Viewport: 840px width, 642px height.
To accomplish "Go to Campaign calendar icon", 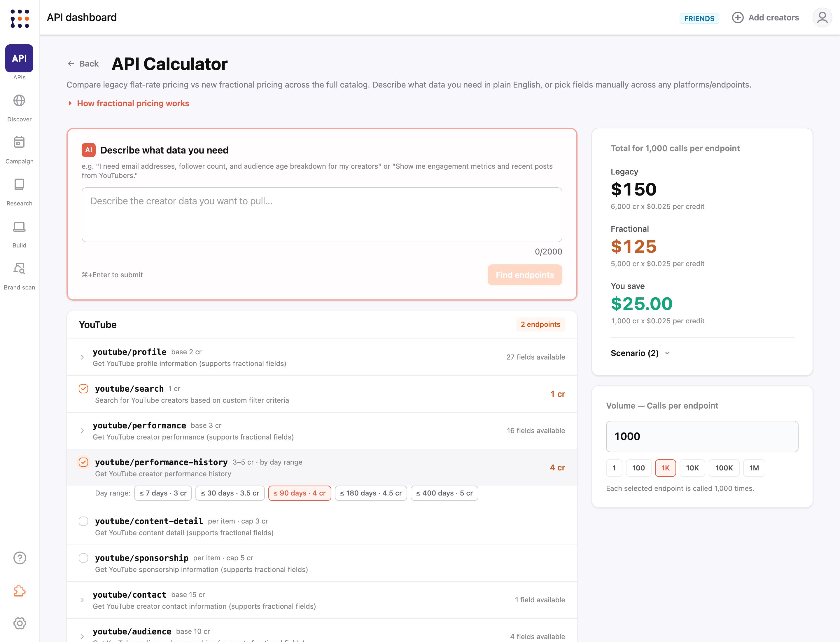I will (19, 142).
